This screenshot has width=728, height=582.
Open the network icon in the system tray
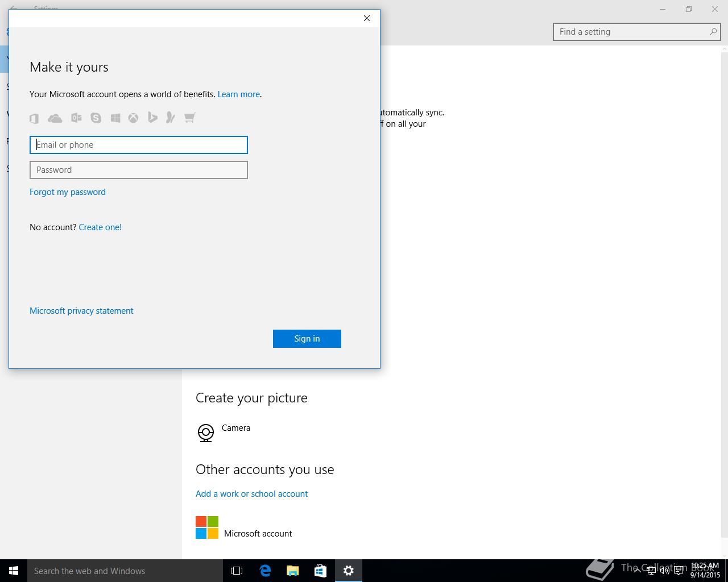[651, 571]
